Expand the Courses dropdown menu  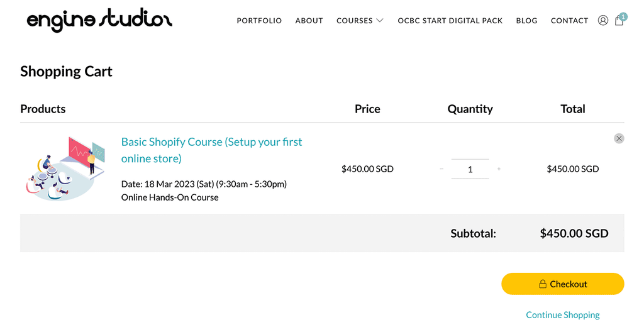point(359,21)
